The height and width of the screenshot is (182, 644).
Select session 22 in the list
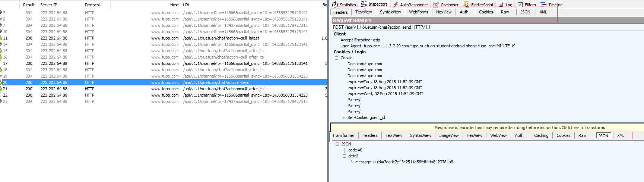point(164,95)
